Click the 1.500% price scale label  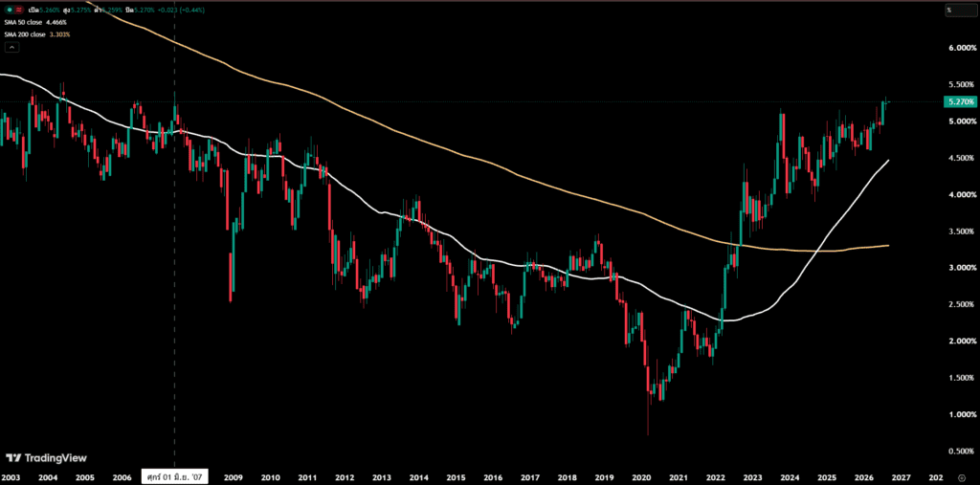click(x=963, y=378)
